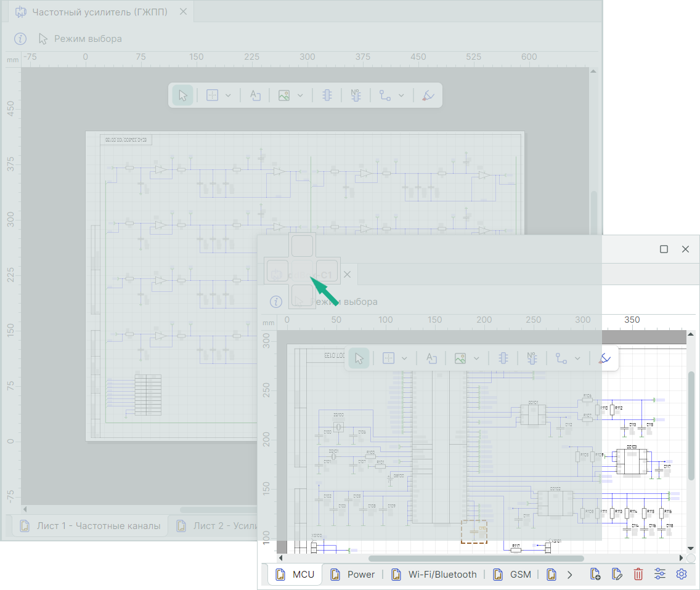This screenshot has width=700, height=590.
Task: Expand the frame tool dropdown in upper toolbar
Action: point(228,95)
